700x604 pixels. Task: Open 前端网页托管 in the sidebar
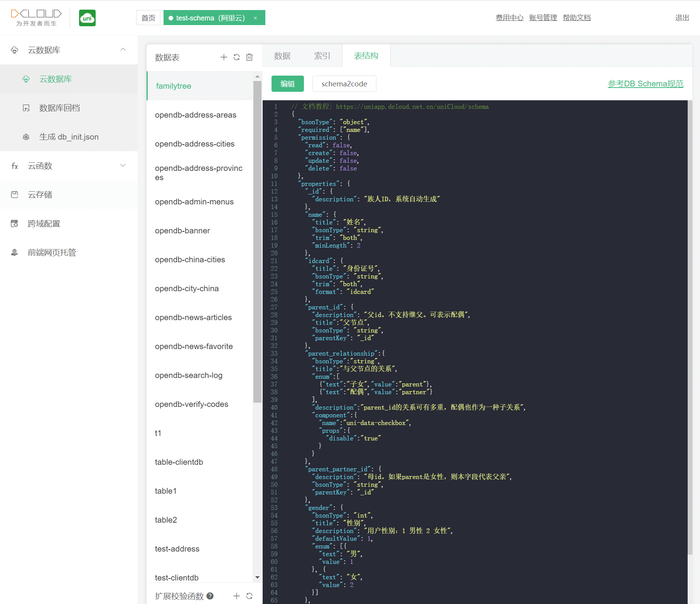pyautogui.click(x=69, y=253)
